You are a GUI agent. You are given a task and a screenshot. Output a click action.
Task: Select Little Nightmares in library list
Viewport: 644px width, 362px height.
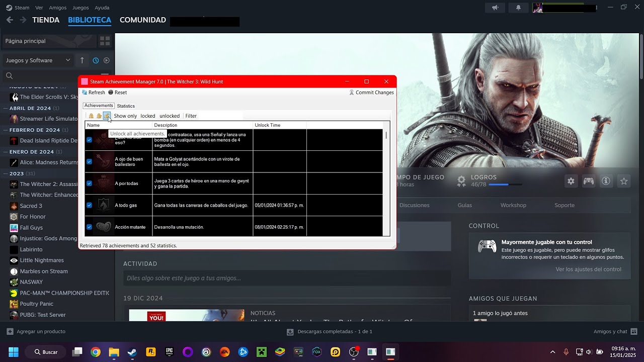[42, 260]
